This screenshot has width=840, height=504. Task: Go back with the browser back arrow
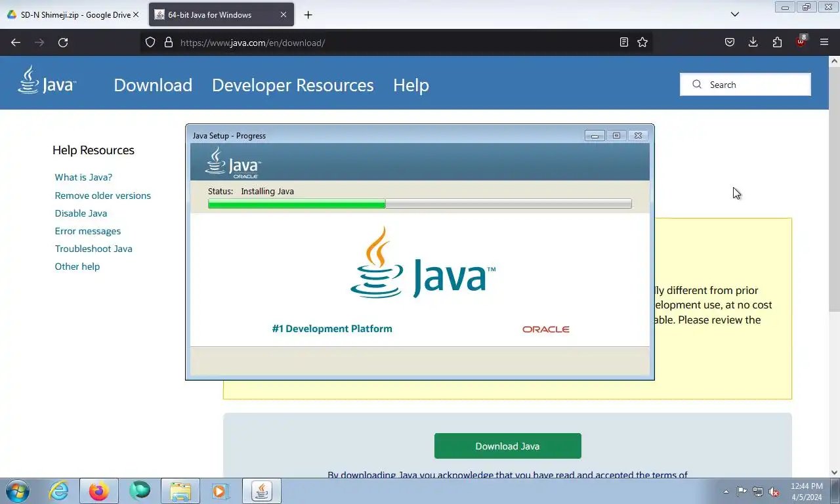[x=16, y=42]
